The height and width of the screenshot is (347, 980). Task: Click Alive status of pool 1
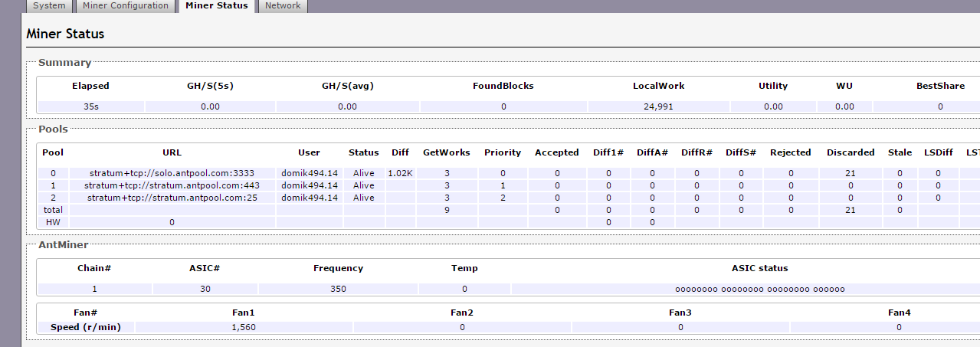(x=364, y=186)
